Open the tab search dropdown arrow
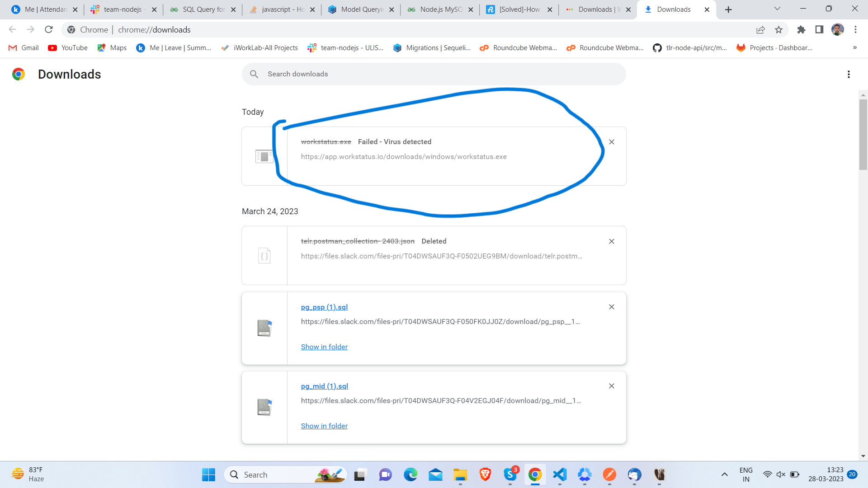Image resolution: width=868 pixels, height=488 pixels. tap(777, 9)
